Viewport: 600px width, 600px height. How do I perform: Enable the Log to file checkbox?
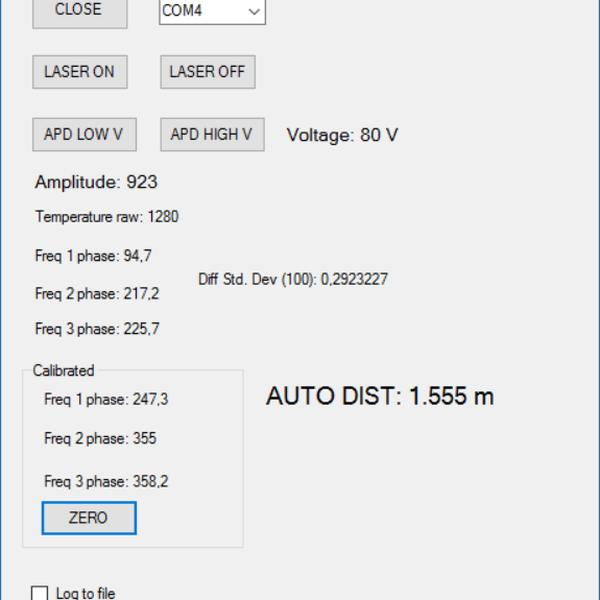[40, 593]
